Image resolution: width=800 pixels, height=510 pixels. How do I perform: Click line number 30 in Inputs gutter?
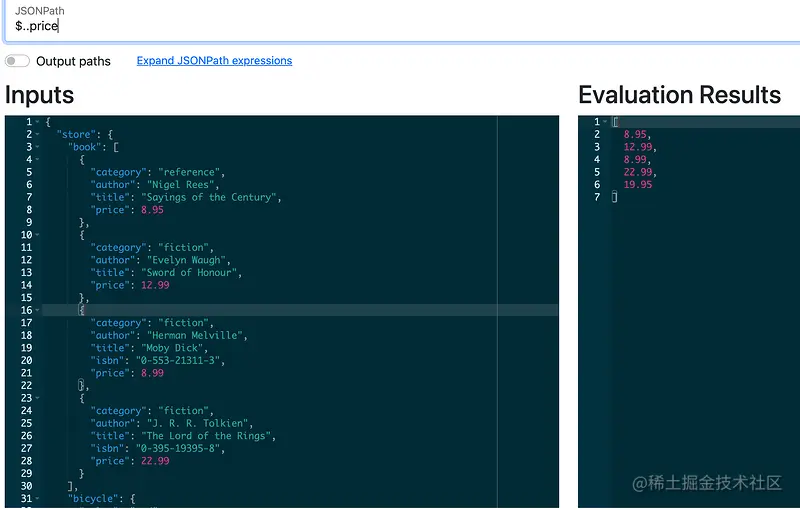point(27,486)
